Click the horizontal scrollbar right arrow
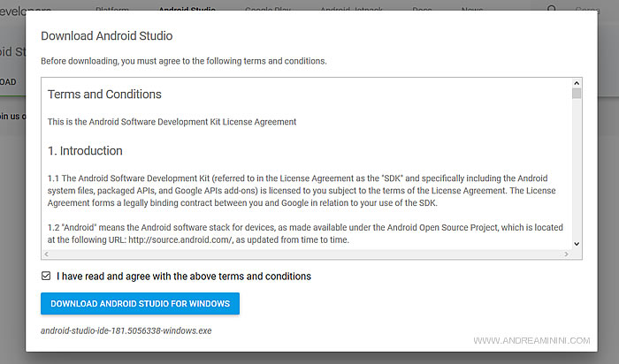This screenshot has width=619, height=364. [x=567, y=254]
